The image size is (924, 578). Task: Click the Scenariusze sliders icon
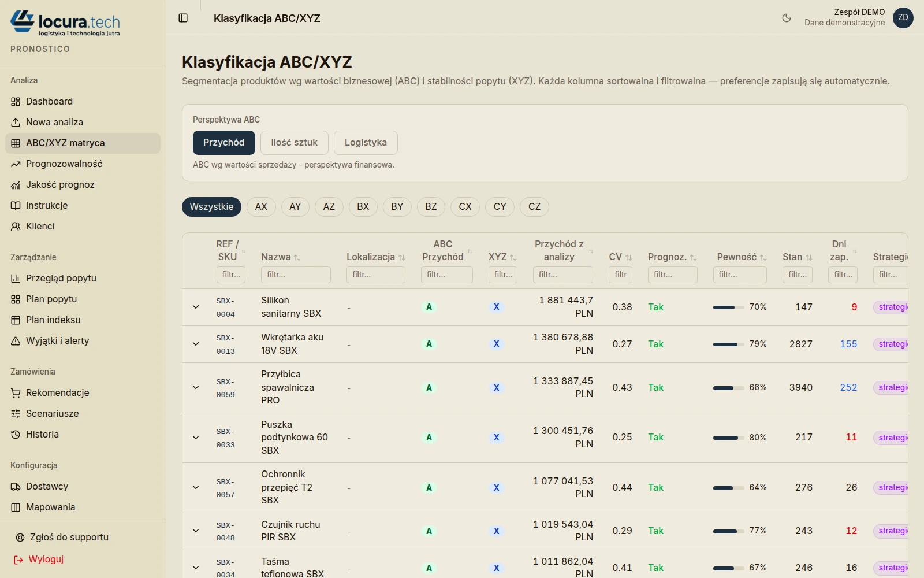pyautogui.click(x=16, y=414)
